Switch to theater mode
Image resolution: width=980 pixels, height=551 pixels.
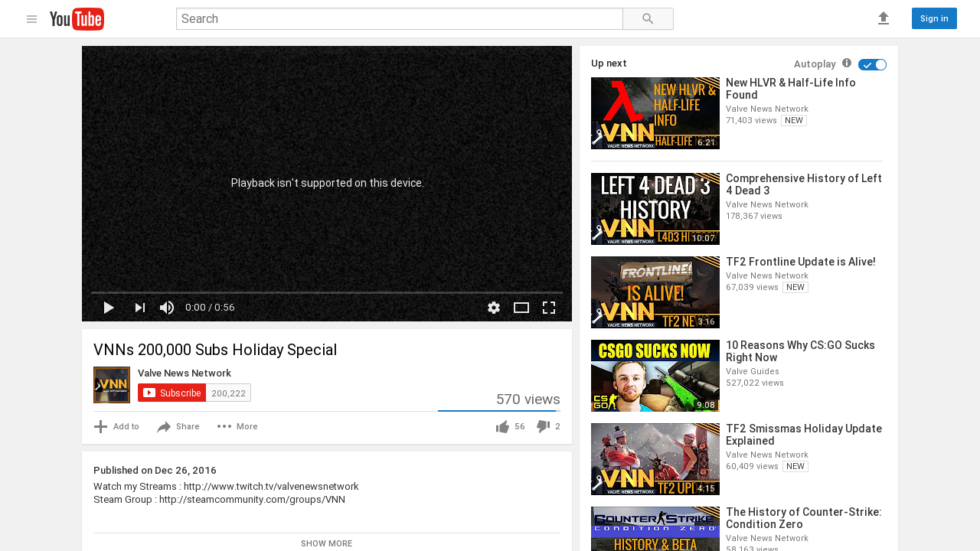coord(521,308)
